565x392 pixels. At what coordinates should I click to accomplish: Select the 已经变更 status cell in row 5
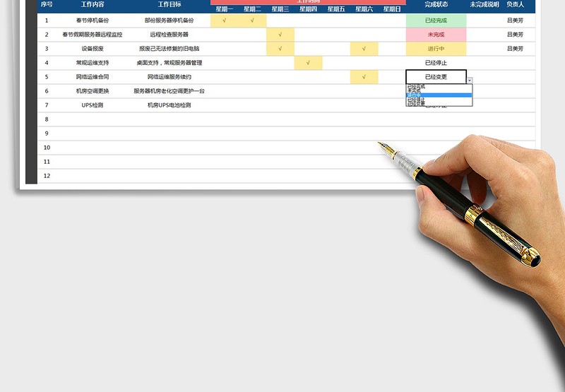[436, 77]
